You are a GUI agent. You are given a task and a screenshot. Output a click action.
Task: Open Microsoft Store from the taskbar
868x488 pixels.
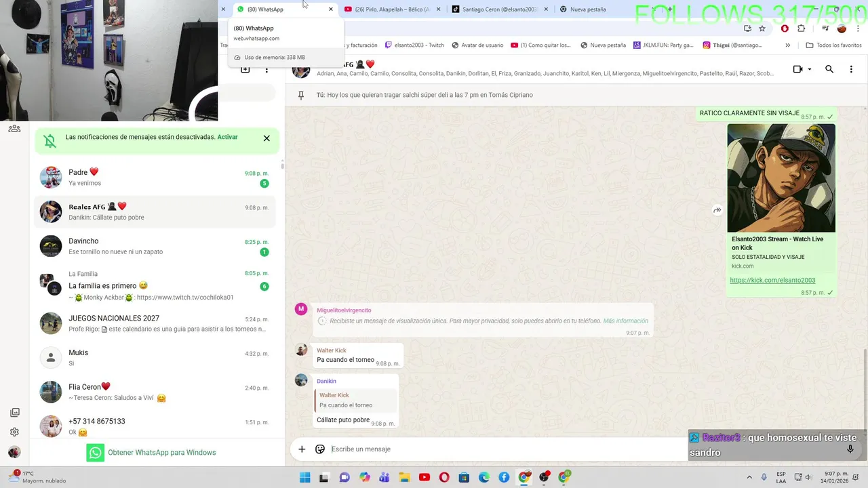tap(465, 478)
